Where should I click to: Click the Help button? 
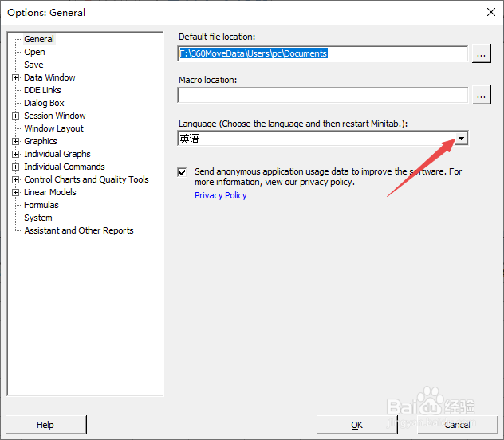click(46, 425)
